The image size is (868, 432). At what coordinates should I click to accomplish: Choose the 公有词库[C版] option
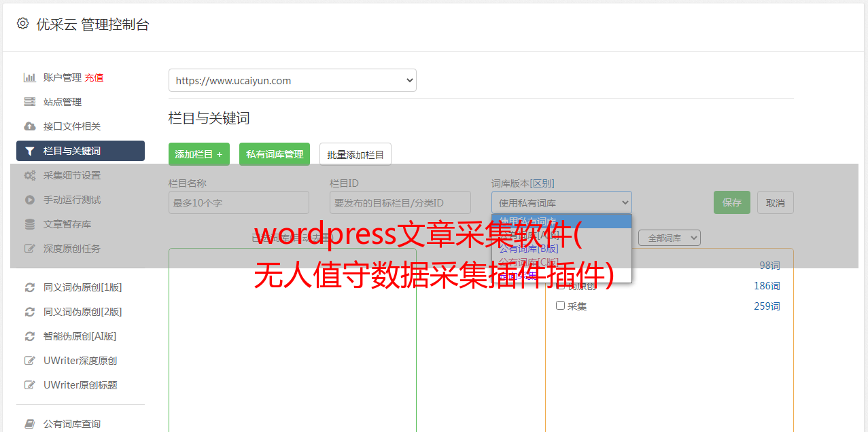click(561, 262)
